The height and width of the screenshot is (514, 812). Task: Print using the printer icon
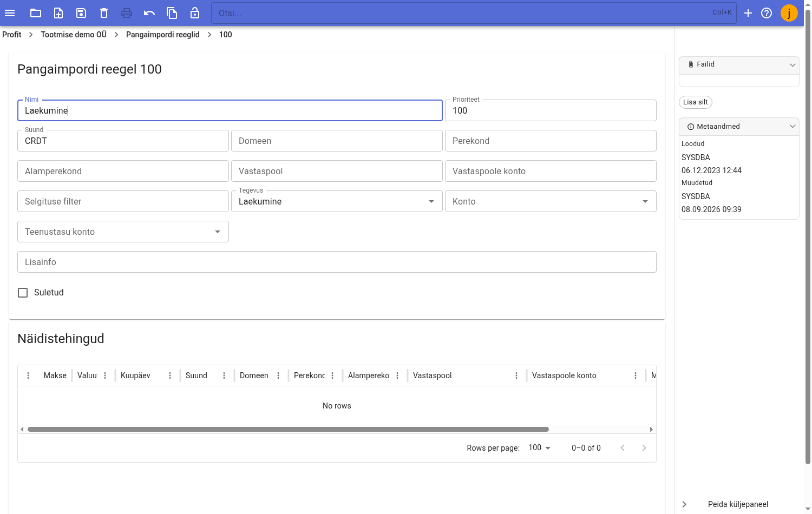point(127,13)
